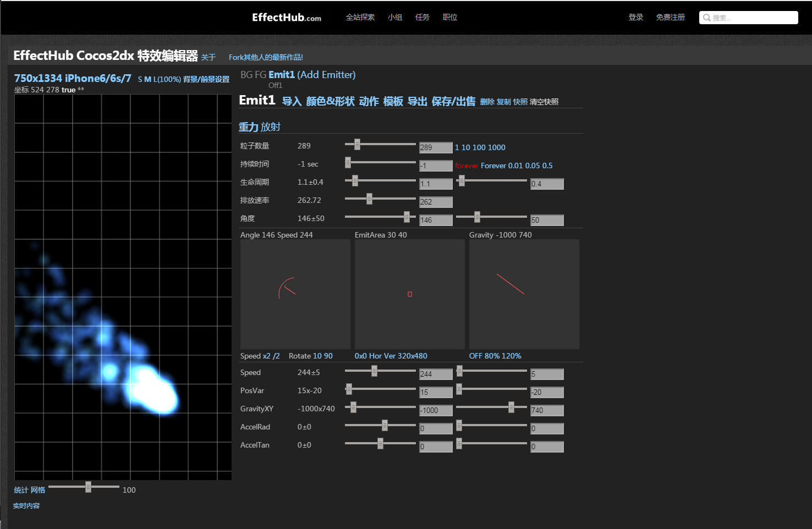This screenshot has height=529, width=812.
Task: Switch to the 放射 emission mode tab
Action: coord(272,126)
